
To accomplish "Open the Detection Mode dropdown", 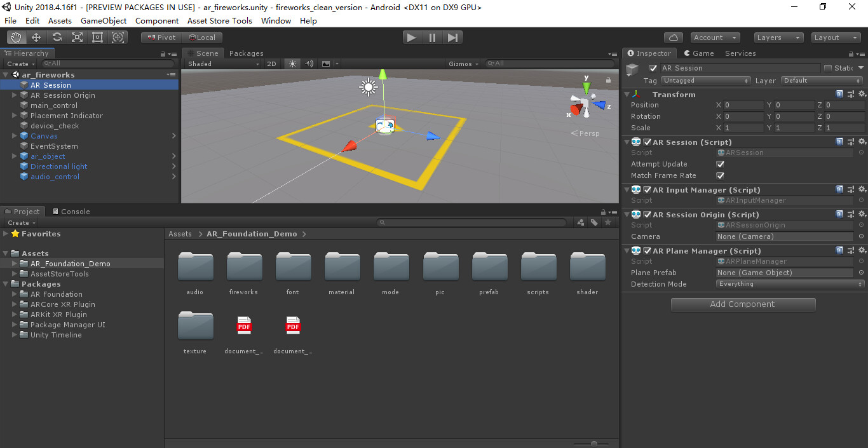I will click(x=789, y=284).
